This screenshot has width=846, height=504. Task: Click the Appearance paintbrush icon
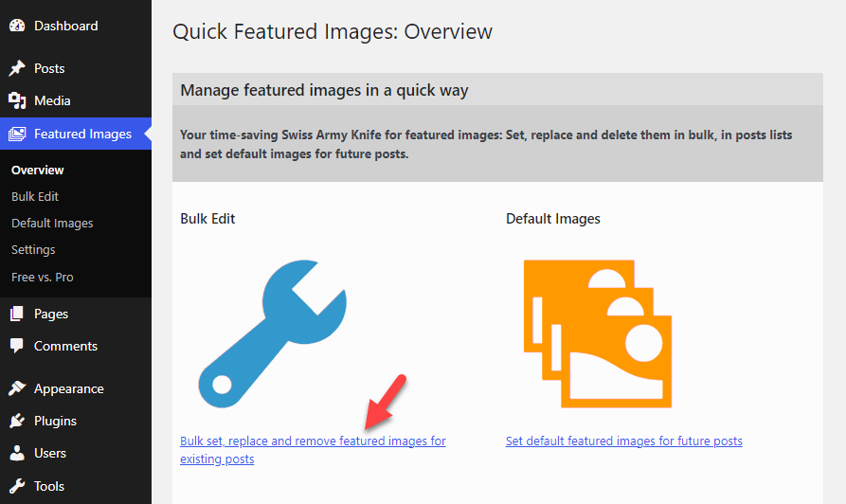17,388
